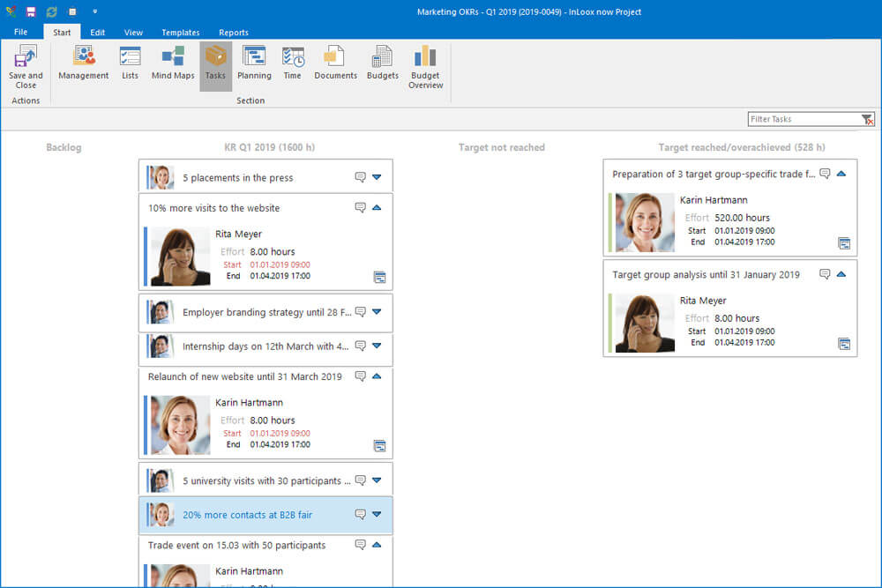Open comments on 5 placements in the press

[360, 177]
